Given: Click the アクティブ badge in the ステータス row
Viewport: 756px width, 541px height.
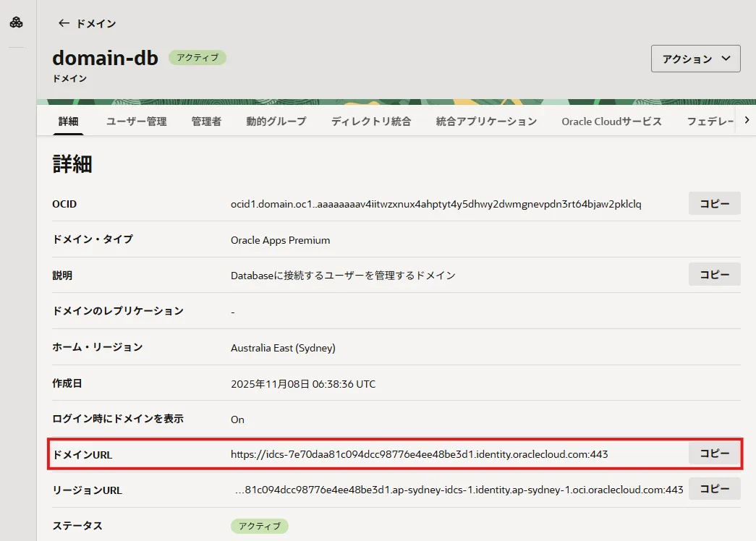Looking at the screenshot, I should coord(259,526).
